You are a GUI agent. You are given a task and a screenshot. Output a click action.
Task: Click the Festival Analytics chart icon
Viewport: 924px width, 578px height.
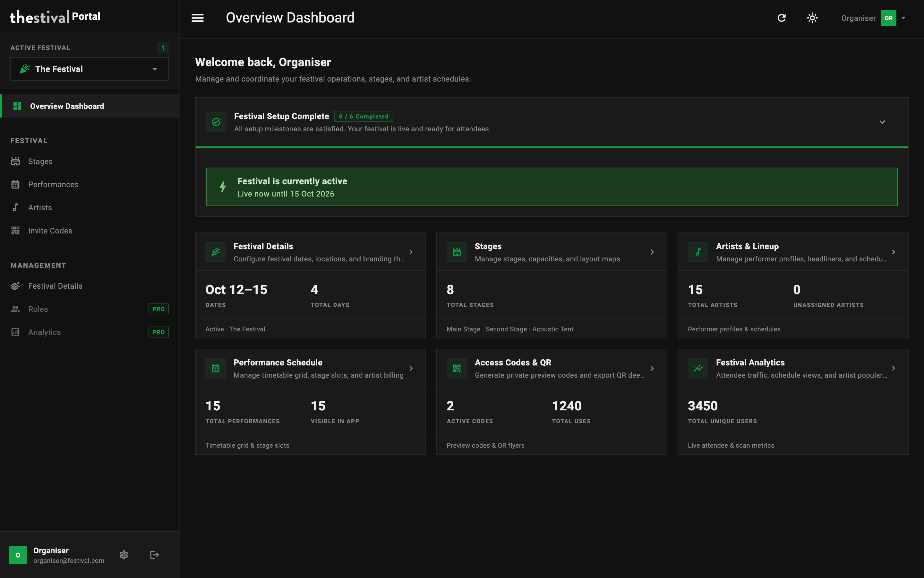pyautogui.click(x=698, y=368)
